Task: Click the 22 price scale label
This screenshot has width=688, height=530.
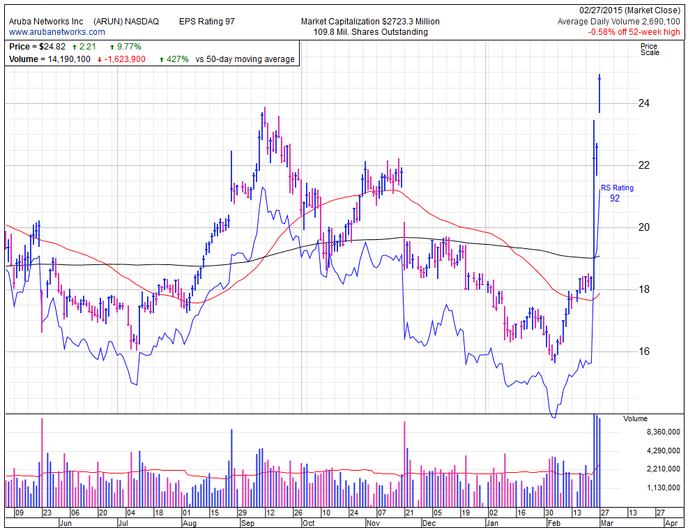Action: pos(644,165)
